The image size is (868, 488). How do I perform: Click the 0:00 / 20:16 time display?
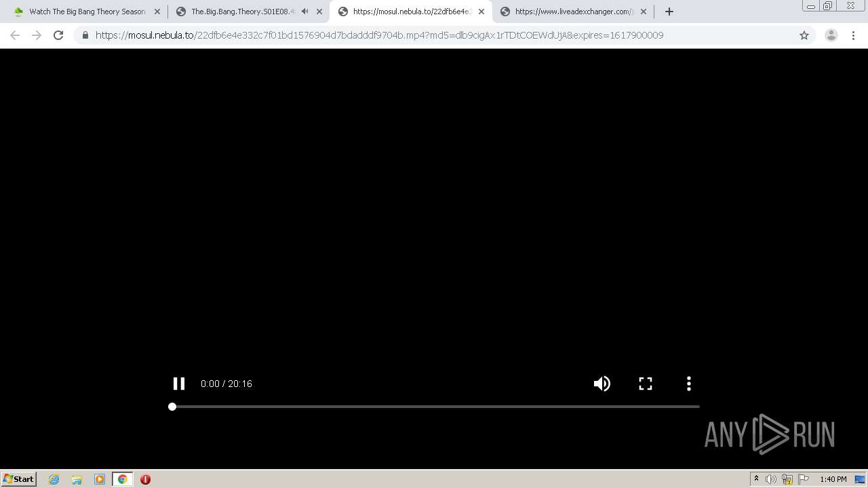click(x=226, y=384)
